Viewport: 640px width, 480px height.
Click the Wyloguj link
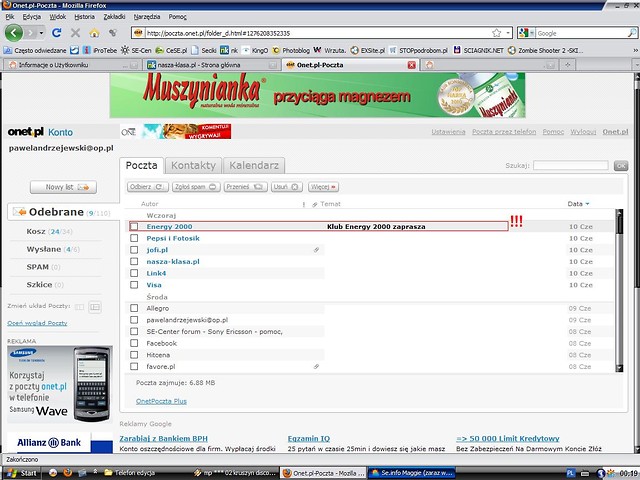click(x=583, y=132)
